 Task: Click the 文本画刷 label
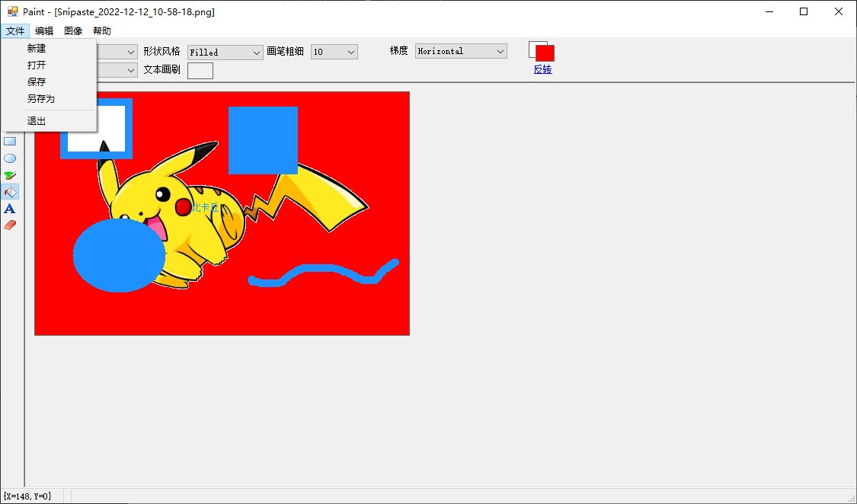click(x=161, y=70)
